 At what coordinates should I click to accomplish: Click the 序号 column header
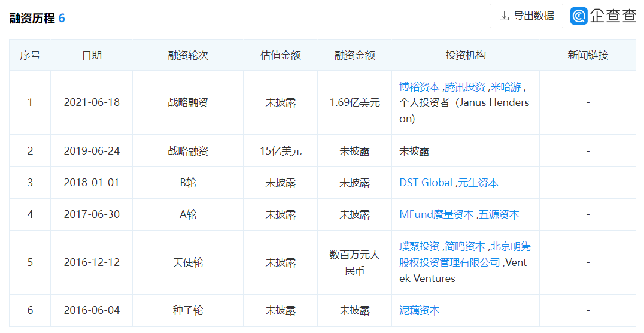(x=30, y=55)
